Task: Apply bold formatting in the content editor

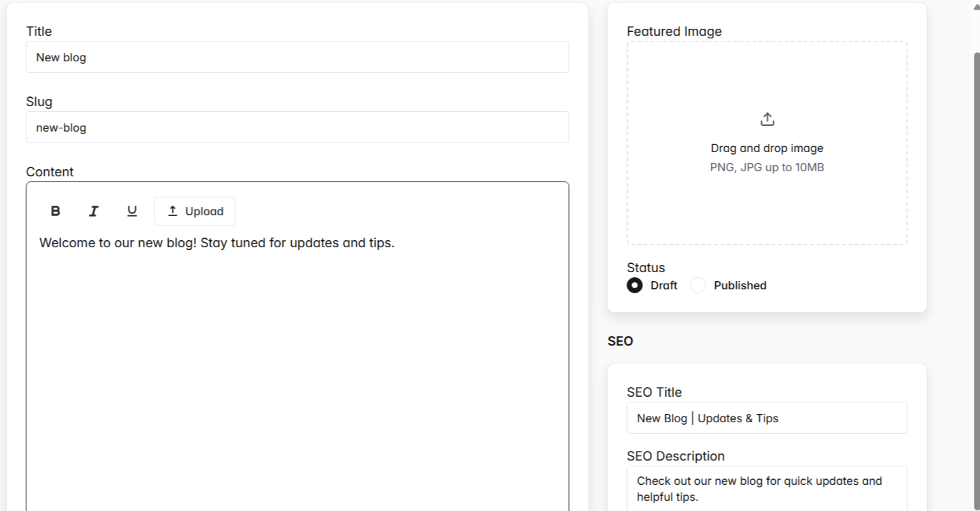Action: tap(55, 211)
